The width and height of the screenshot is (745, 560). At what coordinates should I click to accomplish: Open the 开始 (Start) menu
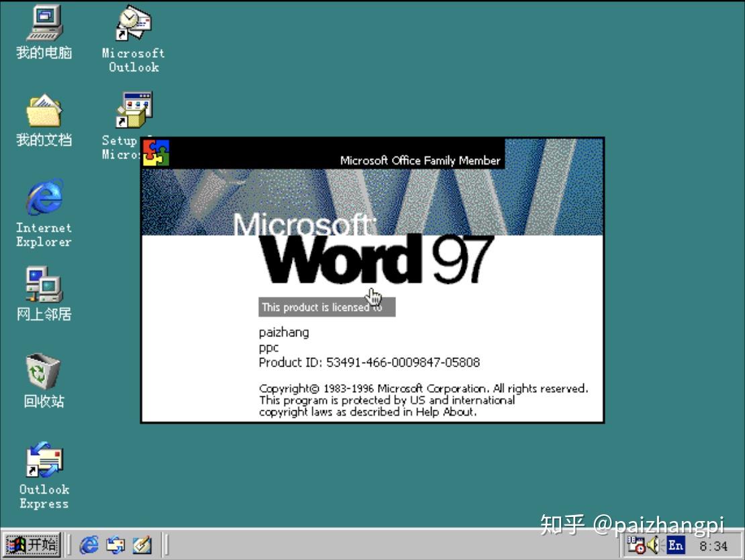tap(30, 545)
